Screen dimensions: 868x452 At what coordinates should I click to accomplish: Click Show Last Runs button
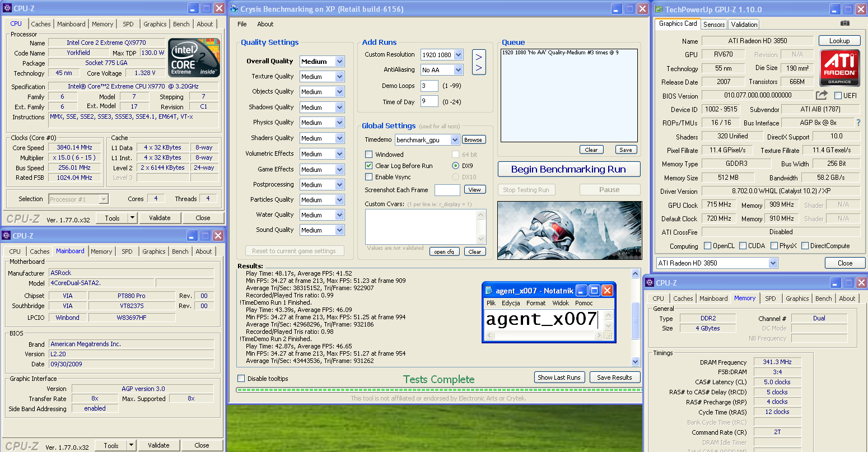559,378
